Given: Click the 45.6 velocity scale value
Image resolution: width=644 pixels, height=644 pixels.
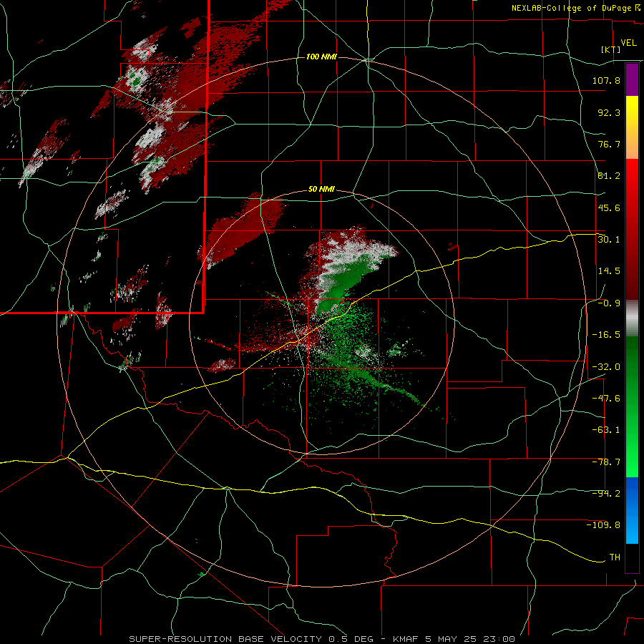Looking at the screenshot, I should coord(609,208).
